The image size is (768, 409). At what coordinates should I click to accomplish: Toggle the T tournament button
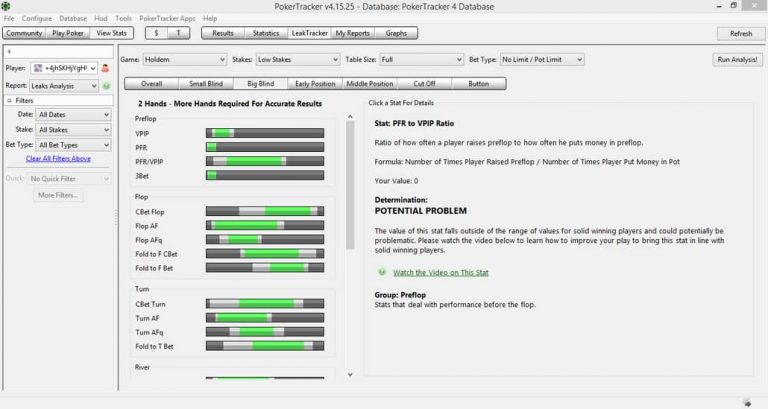click(x=179, y=33)
